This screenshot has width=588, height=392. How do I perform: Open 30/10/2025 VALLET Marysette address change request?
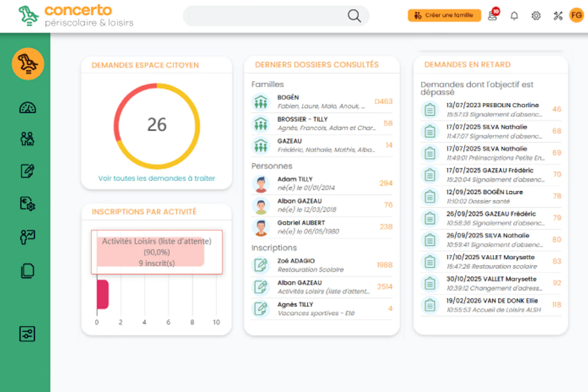click(x=491, y=284)
